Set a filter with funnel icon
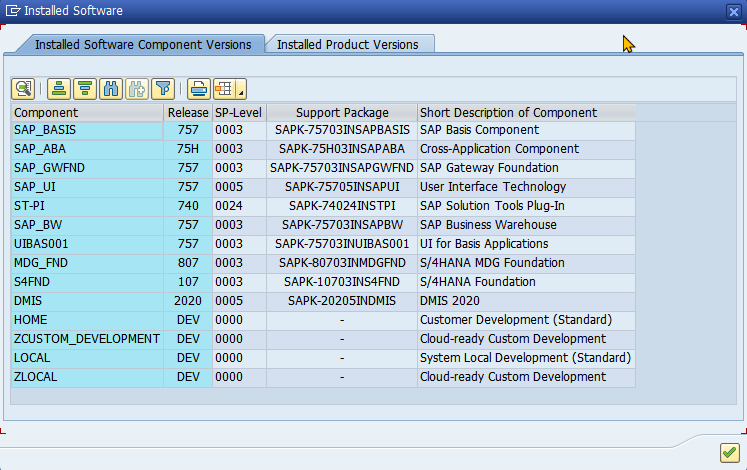This screenshot has height=470, width=747. pos(163,89)
